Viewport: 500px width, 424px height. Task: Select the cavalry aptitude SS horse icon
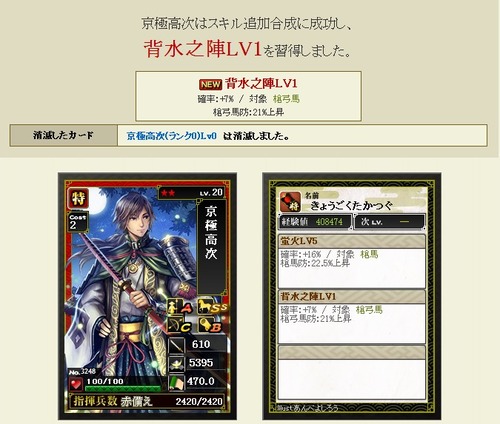point(212,306)
